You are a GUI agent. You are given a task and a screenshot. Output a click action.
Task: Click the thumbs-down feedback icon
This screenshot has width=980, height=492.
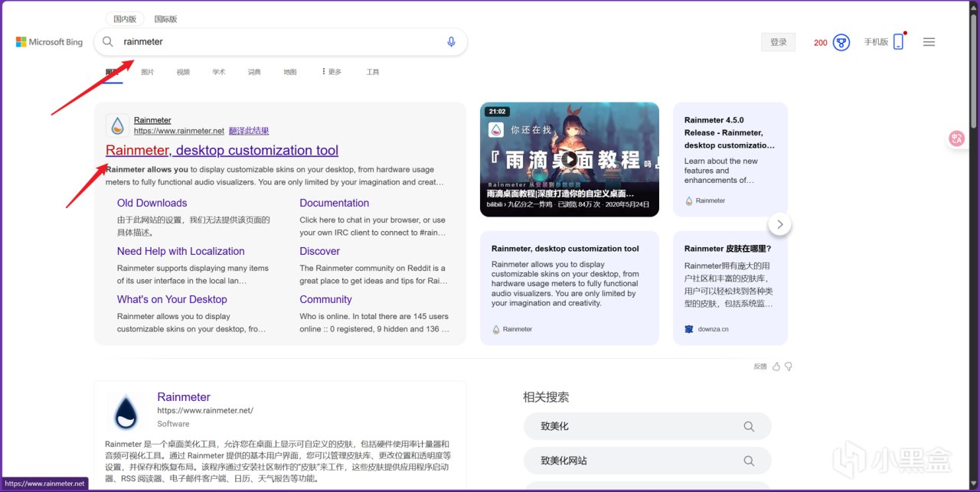pos(789,367)
